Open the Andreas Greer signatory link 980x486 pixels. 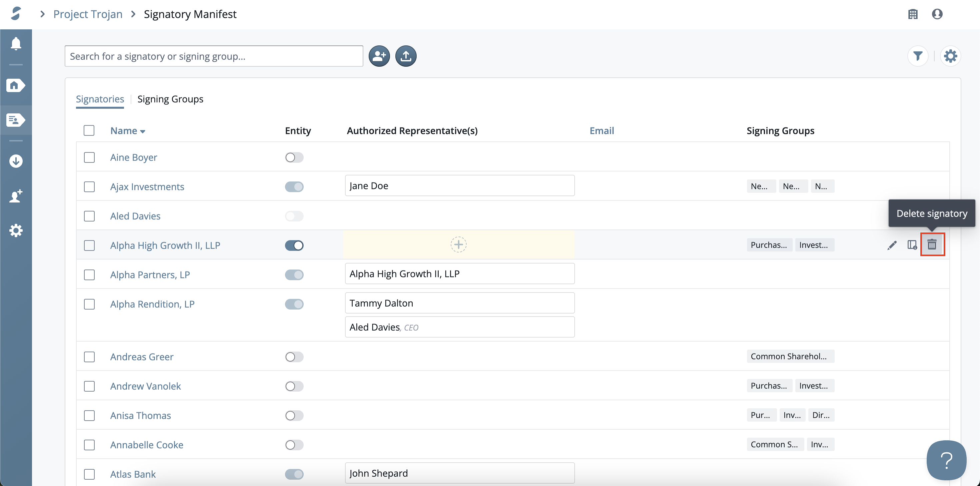142,357
